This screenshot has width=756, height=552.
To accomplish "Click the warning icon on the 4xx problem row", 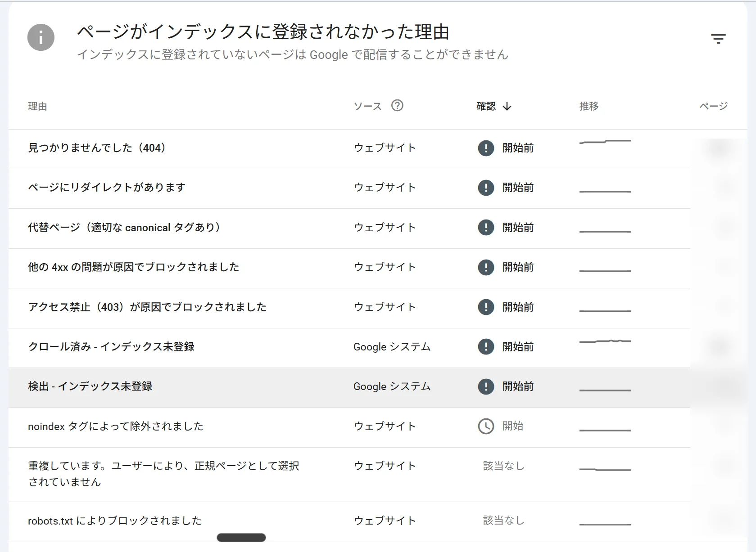I will 485,267.
